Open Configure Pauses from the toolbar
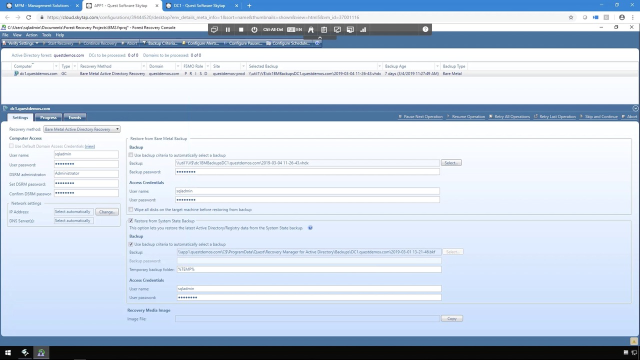 242,43
